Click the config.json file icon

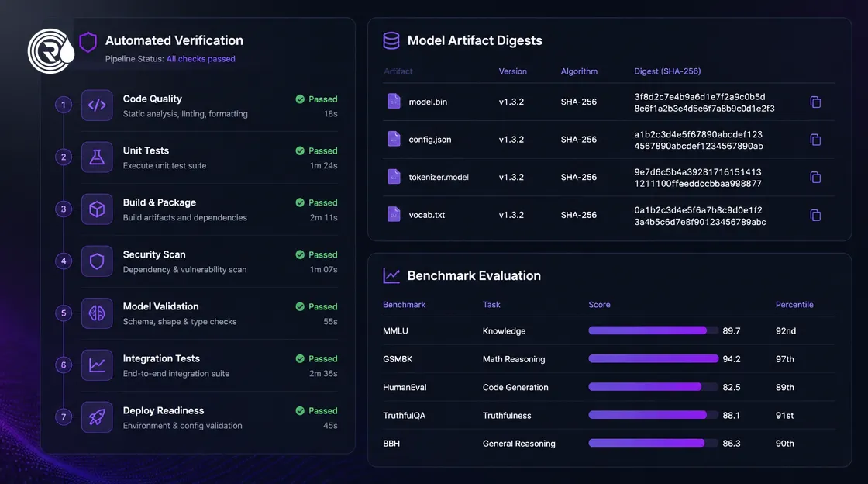(394, 138)
